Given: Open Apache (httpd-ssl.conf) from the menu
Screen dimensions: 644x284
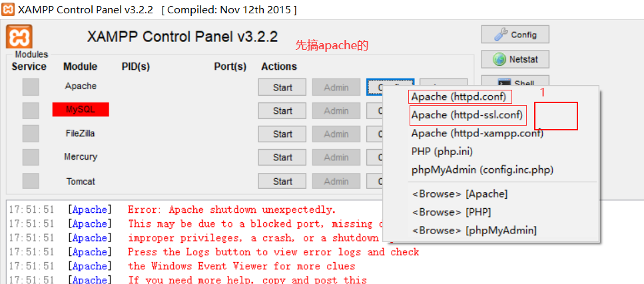Looking at the screenshot, I should point(467,115).
